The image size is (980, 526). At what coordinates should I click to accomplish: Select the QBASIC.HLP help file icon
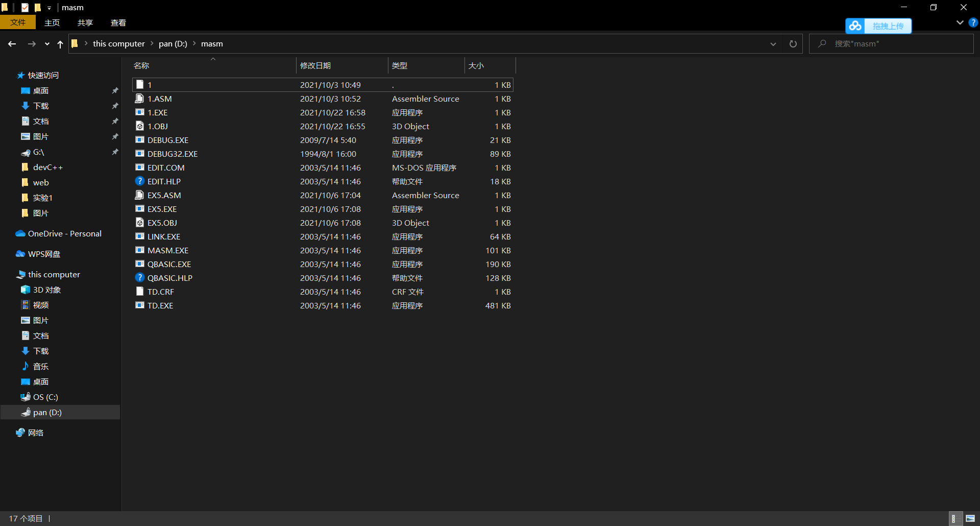tap(139, 278)
